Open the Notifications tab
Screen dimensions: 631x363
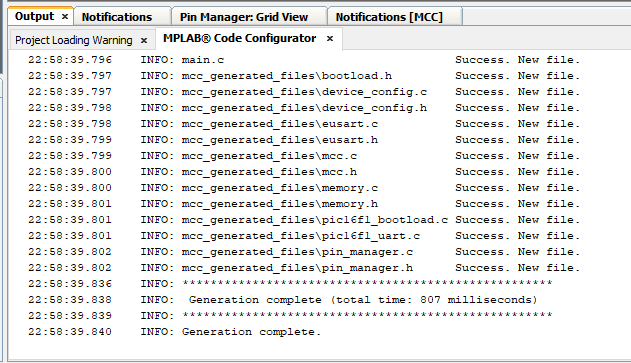click(117, 17)
